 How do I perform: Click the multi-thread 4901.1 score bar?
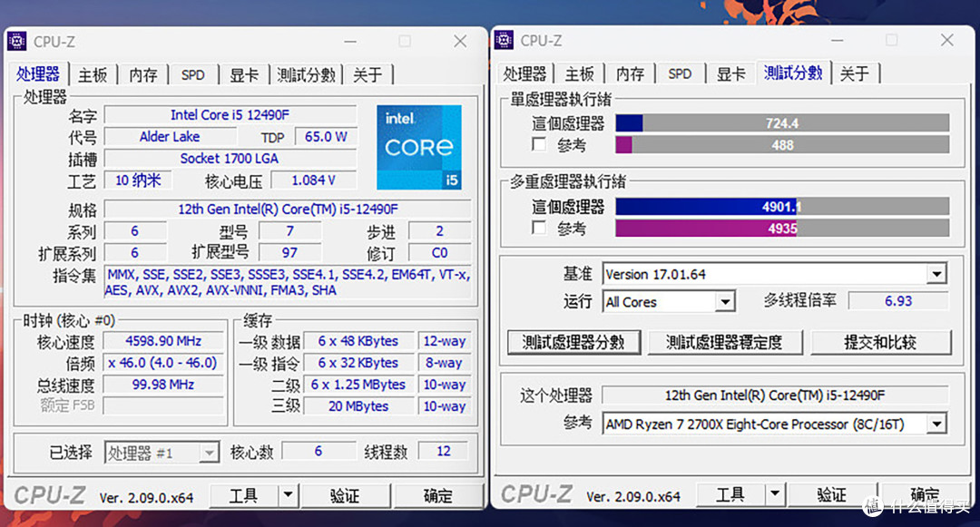pyautogui.click(x=782, y=206)
